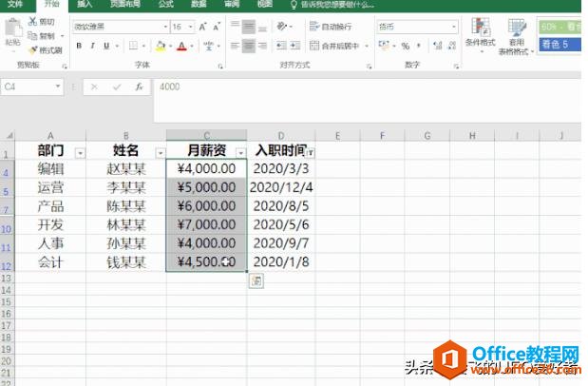The width and height of the screenshot is (588, 386).
Task: Select the blue 着色 5 cell style
Action: tap(560, 45)
